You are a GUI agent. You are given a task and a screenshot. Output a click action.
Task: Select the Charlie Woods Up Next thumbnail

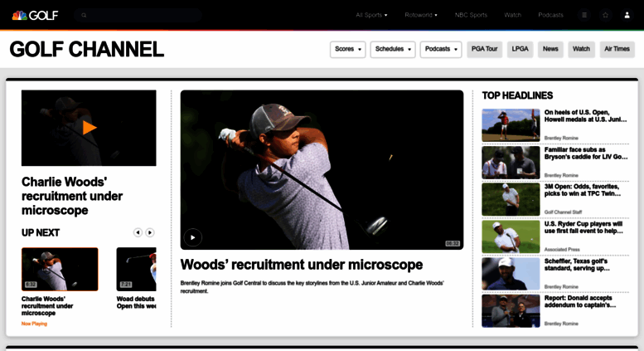[60, 269]
